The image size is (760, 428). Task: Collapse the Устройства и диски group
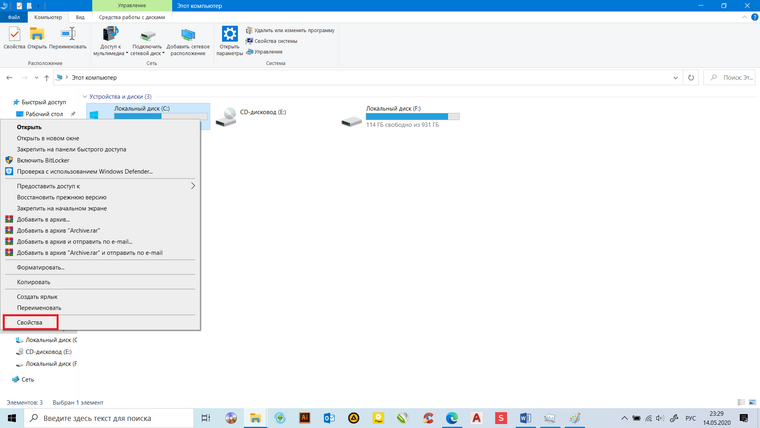pyautogui.click(x=85, y=96)
